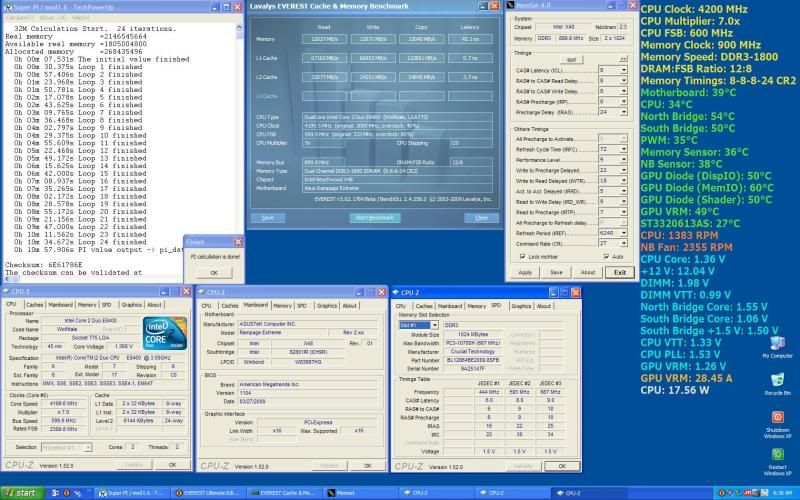Switch to Memory tab in the first CPU-Z window
Screen dimensions: 800x500
click(x=87, y=305)
